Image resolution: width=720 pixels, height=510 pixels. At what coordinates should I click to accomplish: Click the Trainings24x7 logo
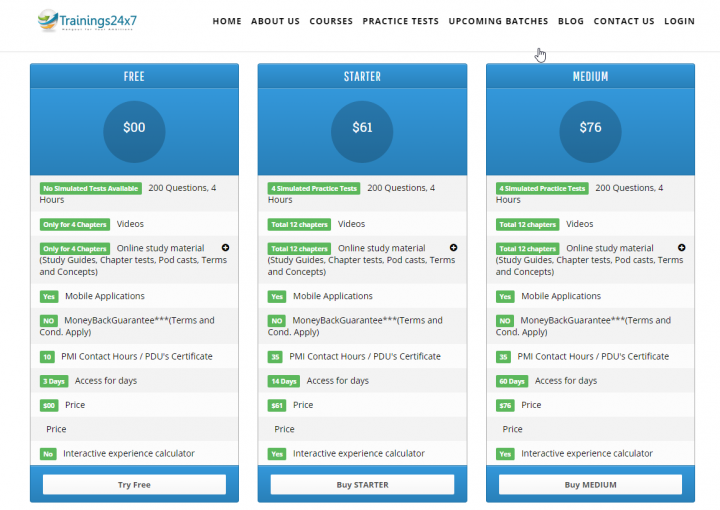(x=87, y=21)
